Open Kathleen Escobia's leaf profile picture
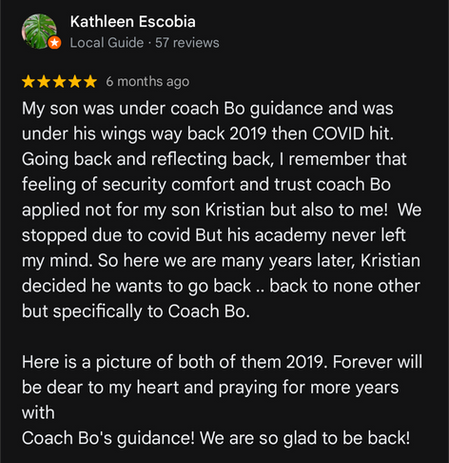Image resolution: width=449 pixels, height=463 pixels. pyautogui.click(x=39, y=31)
